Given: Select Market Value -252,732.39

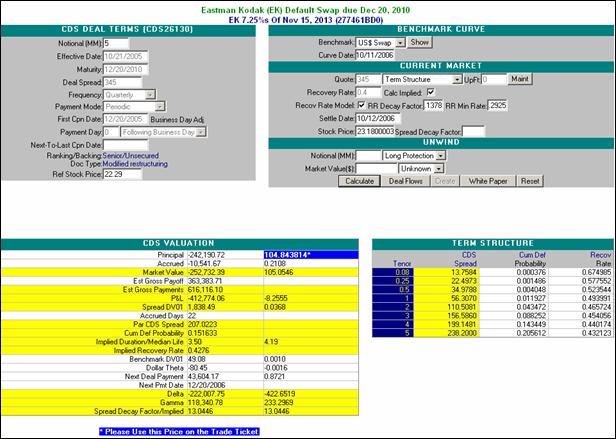Looking at the screenshot, I should (x=207, y=272).
